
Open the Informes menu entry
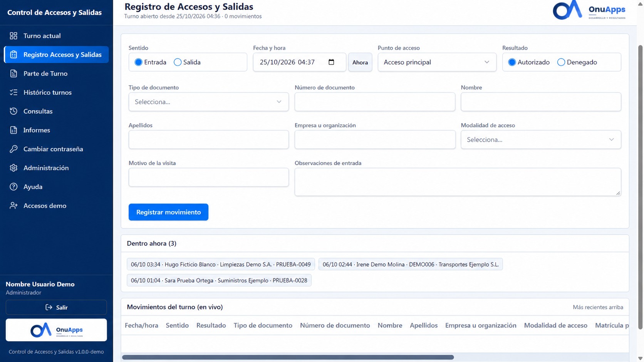point(56,130)
